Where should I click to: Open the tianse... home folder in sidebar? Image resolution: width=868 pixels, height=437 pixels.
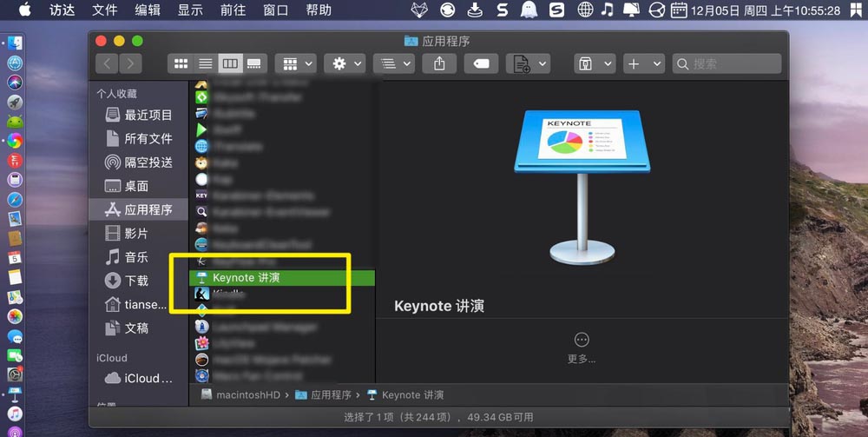pyautogui.click(x=138, y=305)
